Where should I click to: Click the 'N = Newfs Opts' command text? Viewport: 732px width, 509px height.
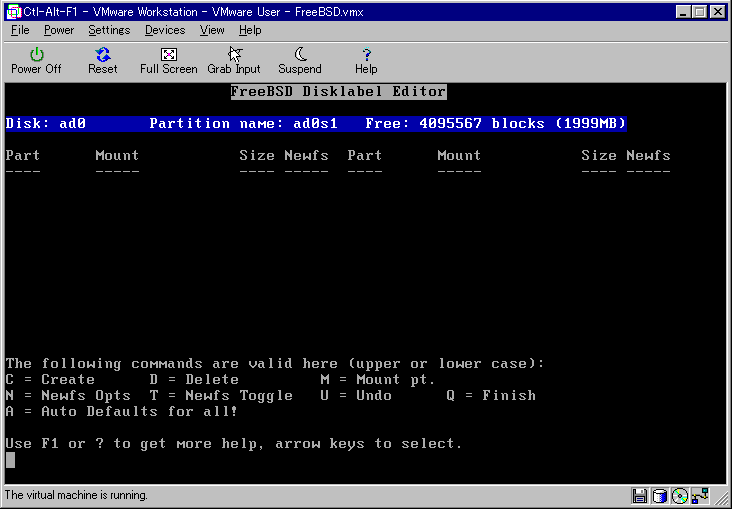click(68, 396)
